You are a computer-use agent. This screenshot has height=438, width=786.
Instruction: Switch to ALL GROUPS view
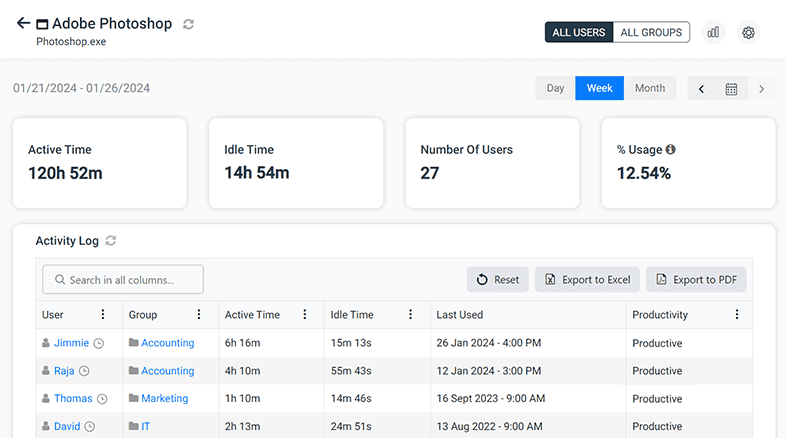tap(651, 32)
